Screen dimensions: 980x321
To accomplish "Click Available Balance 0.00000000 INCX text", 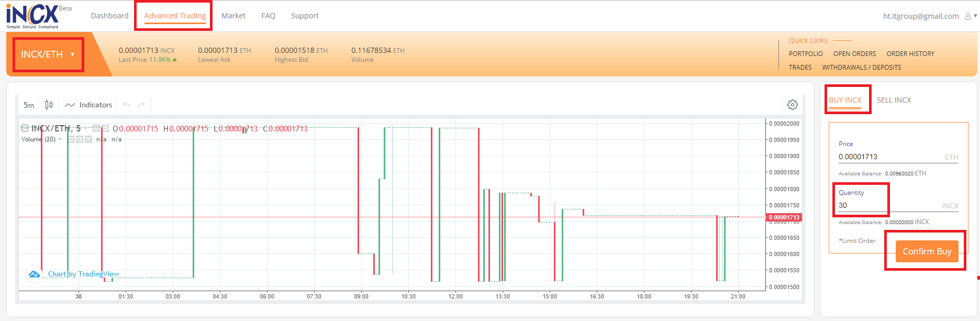I will pos(884,222).
